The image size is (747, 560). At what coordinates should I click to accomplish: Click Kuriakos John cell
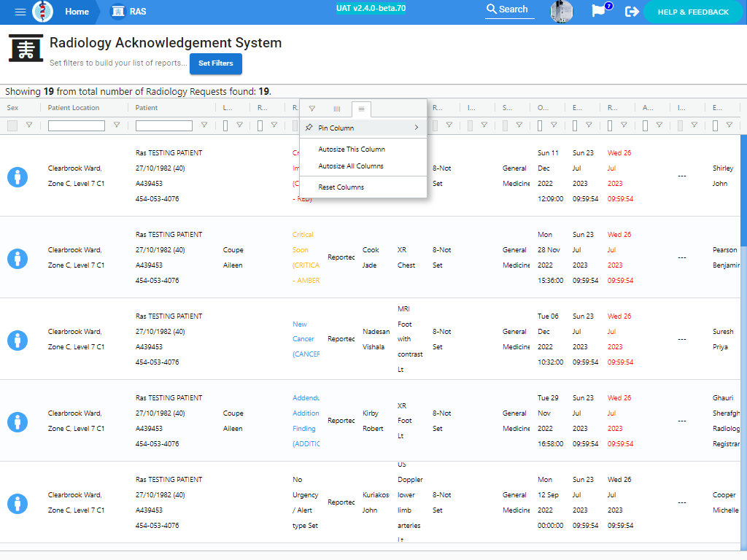pos(376,502)
